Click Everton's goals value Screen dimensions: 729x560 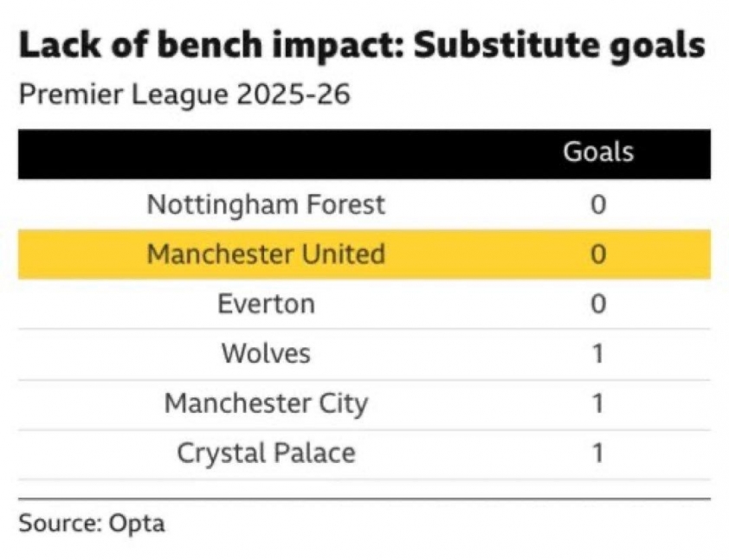598,305
